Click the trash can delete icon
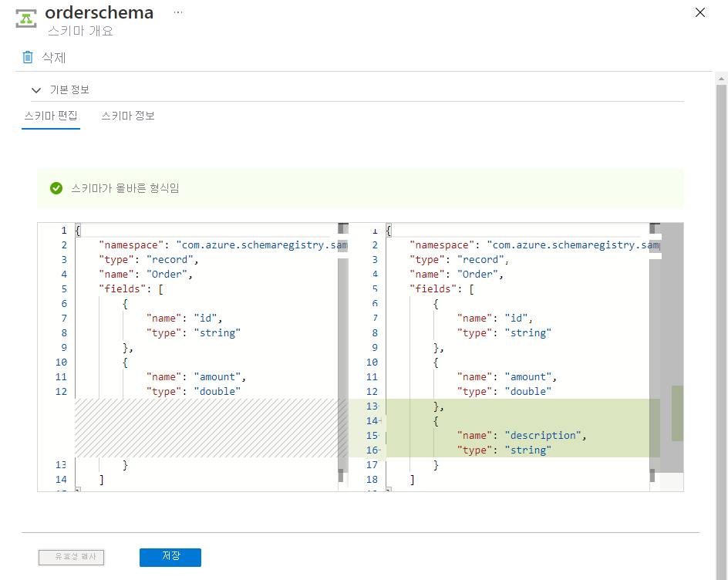 (28, 57)
